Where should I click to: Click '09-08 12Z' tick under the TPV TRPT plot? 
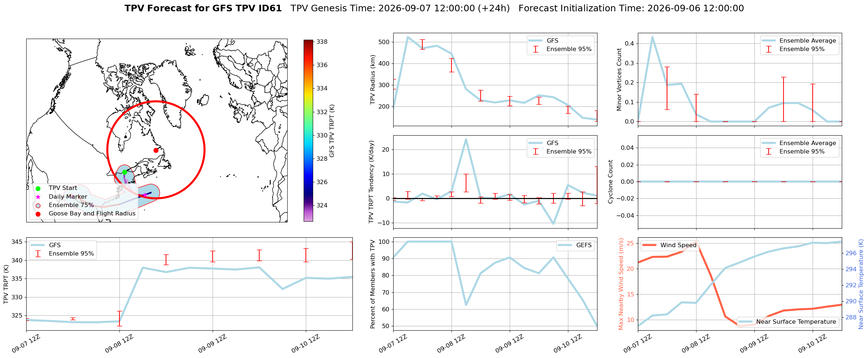(x=119, y=344)
